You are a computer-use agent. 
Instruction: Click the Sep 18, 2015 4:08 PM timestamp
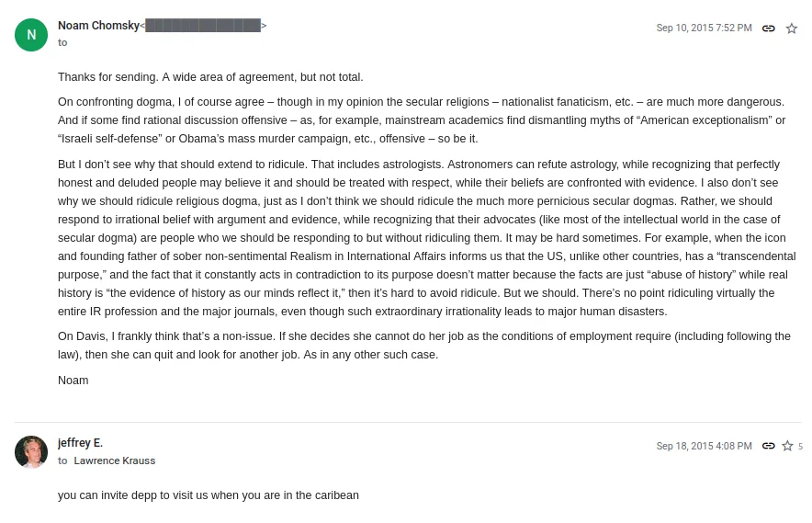[x=704, y=446]
